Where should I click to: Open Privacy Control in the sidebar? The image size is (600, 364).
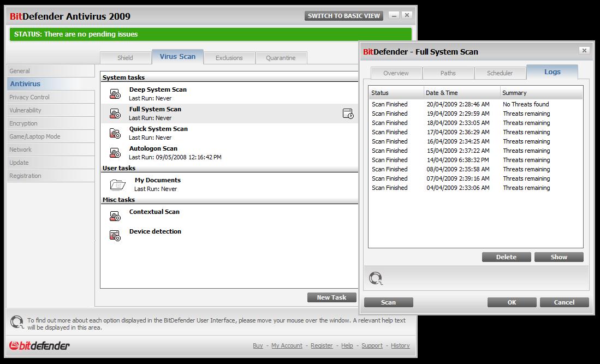[x=51, y=97]
